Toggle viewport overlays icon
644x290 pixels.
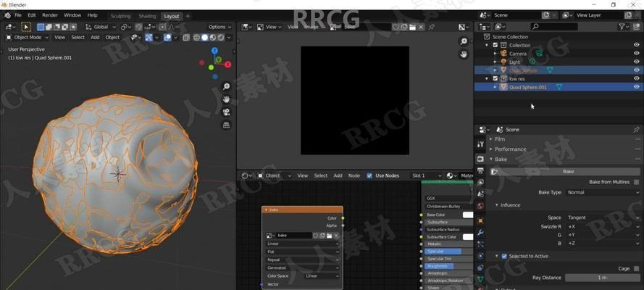[x=167, y=38]
